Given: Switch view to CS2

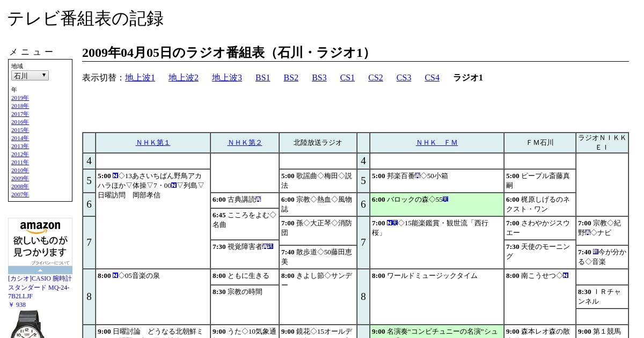Looking at the screenshot, I should point(376,78).
